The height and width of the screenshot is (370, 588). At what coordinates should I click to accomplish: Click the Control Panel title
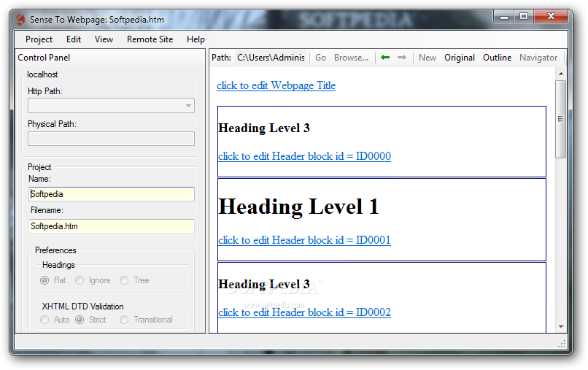pos(44,58)
